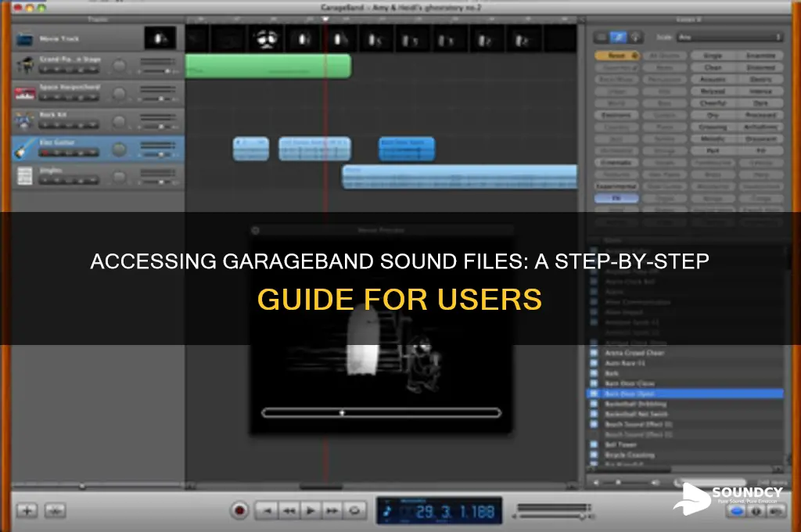The image size is (801, 532).
Task: Click the Cinematic keyword button
Action: coord(616,163)
